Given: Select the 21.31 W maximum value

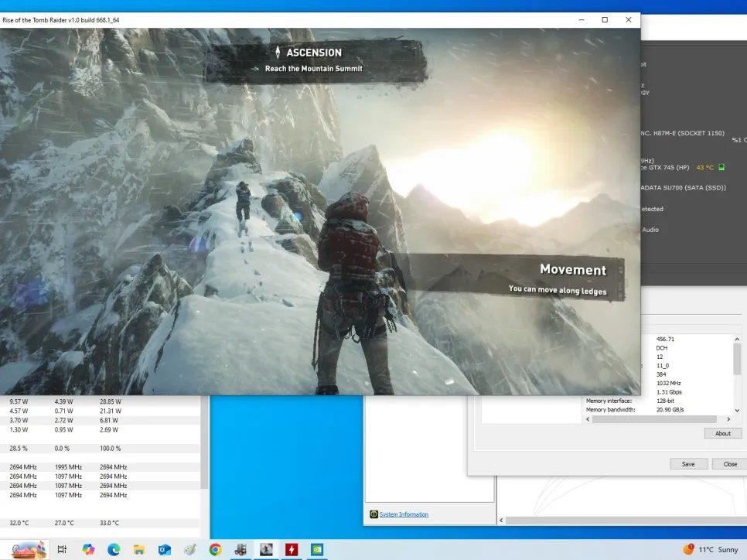Looking at the screenshot, I should (x=111, y=411).
